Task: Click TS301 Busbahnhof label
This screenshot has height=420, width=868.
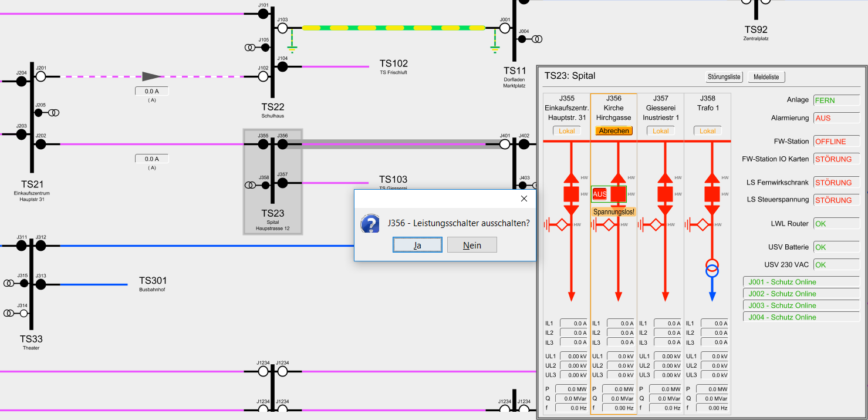Action: click(x=153, y=284)
